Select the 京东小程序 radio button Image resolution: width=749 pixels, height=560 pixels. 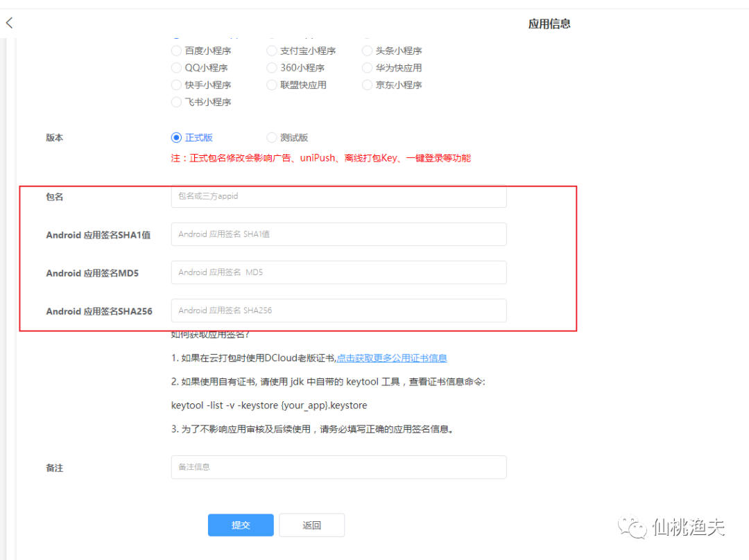[367, 85]
